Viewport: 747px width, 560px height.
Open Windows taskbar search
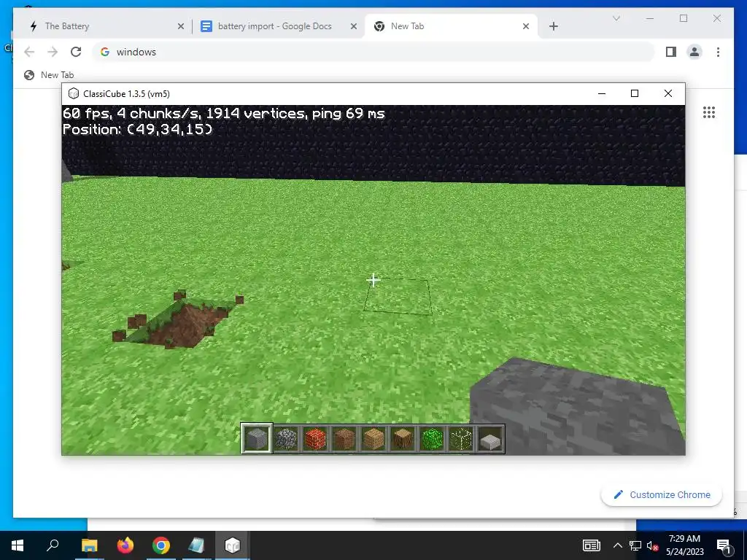click(x=53, y=545)
